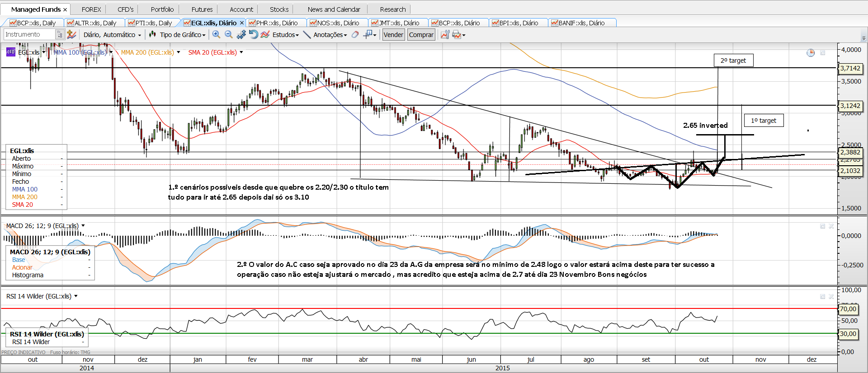Image resolution: width=868 pixels, height=373 pixels.
Task: Open the Diário, Automático period dropdown
Action: (x=112, y=35)
